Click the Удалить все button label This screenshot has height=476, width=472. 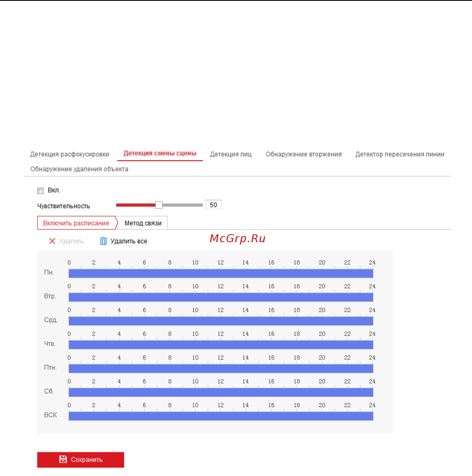point(129,241)
